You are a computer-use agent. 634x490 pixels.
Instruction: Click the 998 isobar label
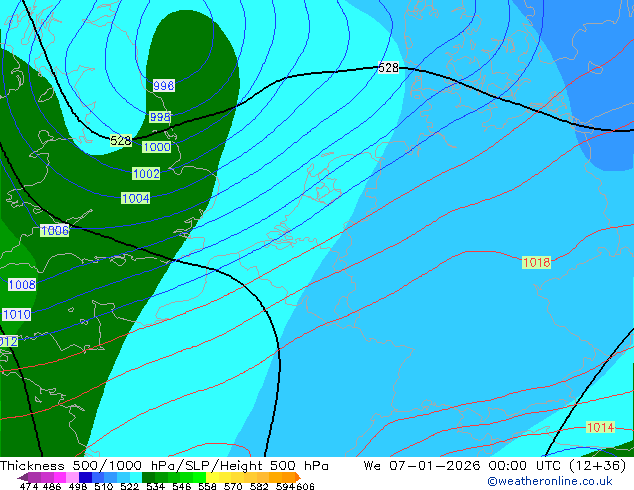(160, 117)
